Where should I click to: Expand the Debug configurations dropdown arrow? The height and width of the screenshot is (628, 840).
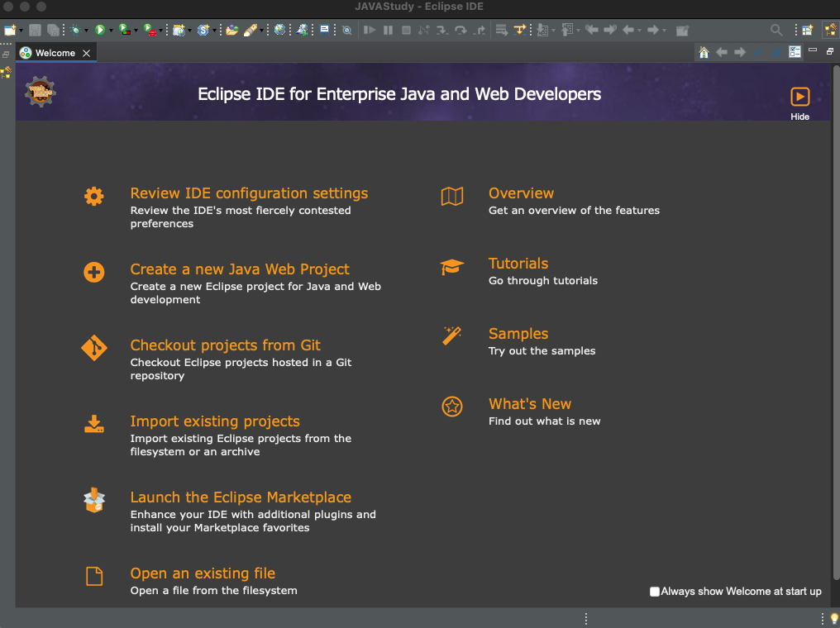pyautogui.click(x=86, y=31)
